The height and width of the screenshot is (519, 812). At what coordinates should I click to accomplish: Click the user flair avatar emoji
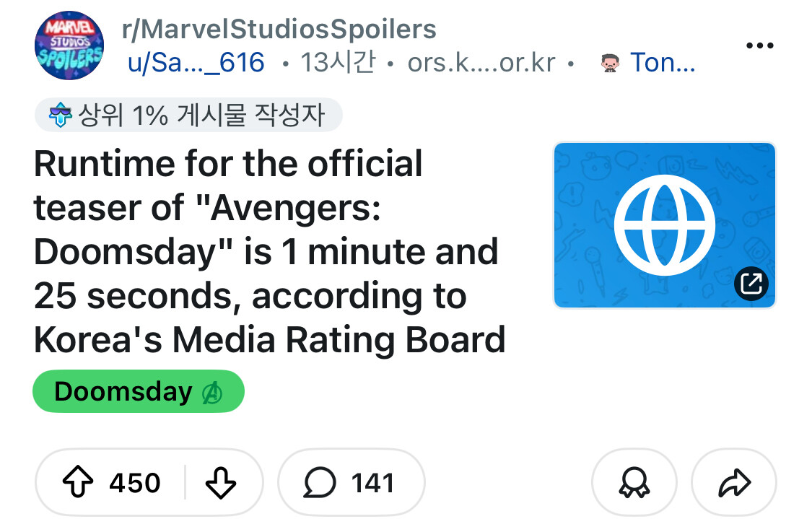[x=610, y=64]
